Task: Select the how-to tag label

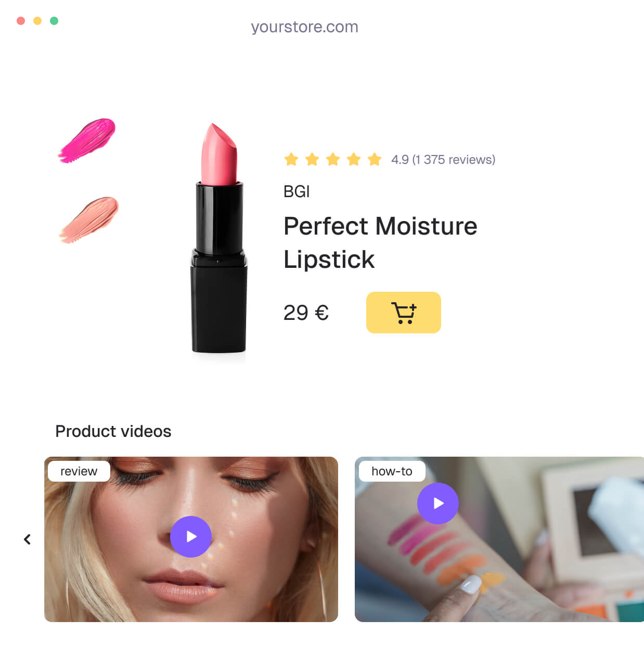Action: click(392, 471)
